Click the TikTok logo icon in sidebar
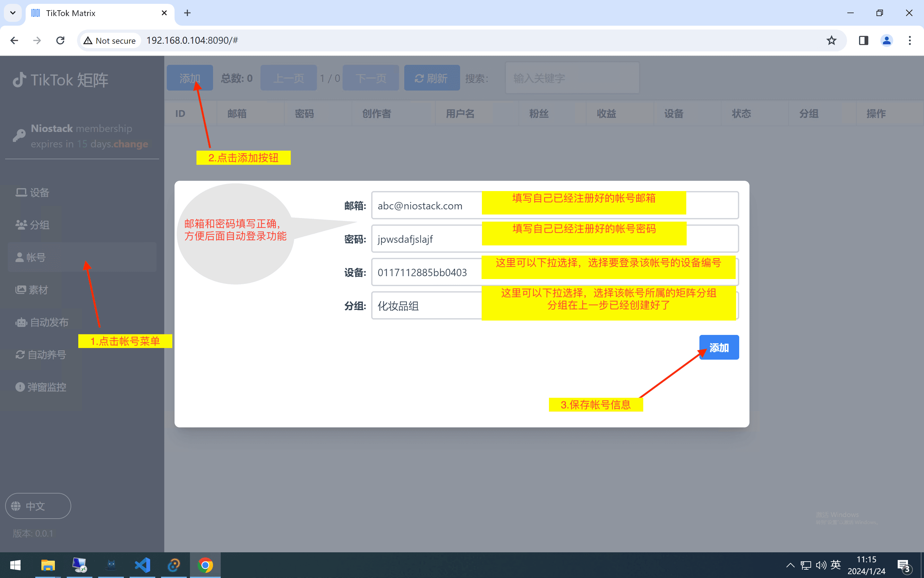Screen dimensions: 924x578 pos(20,80)
